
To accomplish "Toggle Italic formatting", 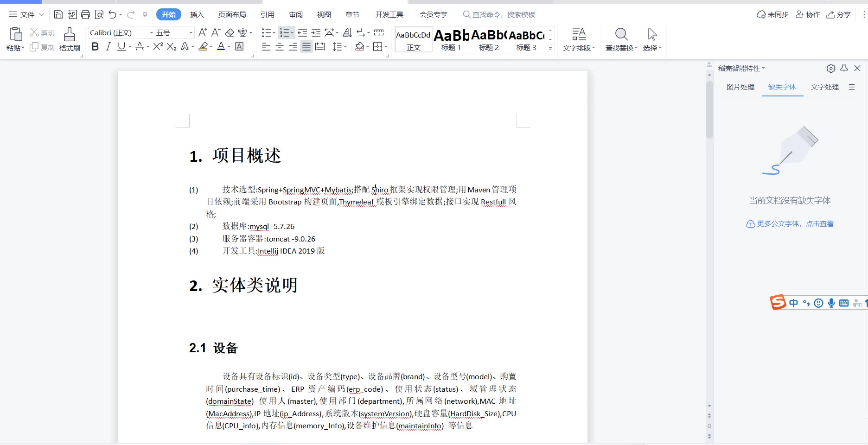I will (108, 46).
